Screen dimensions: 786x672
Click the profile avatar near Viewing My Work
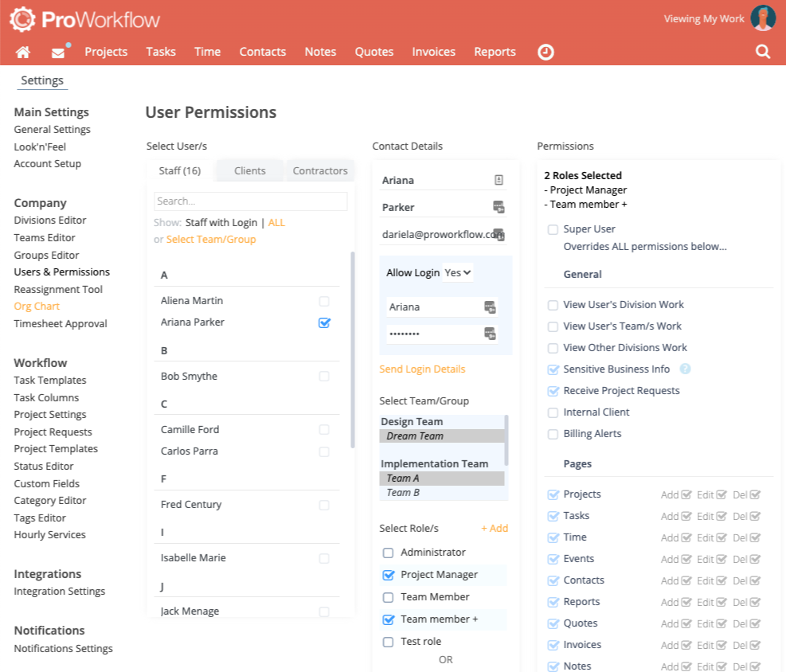pos(763,18)
